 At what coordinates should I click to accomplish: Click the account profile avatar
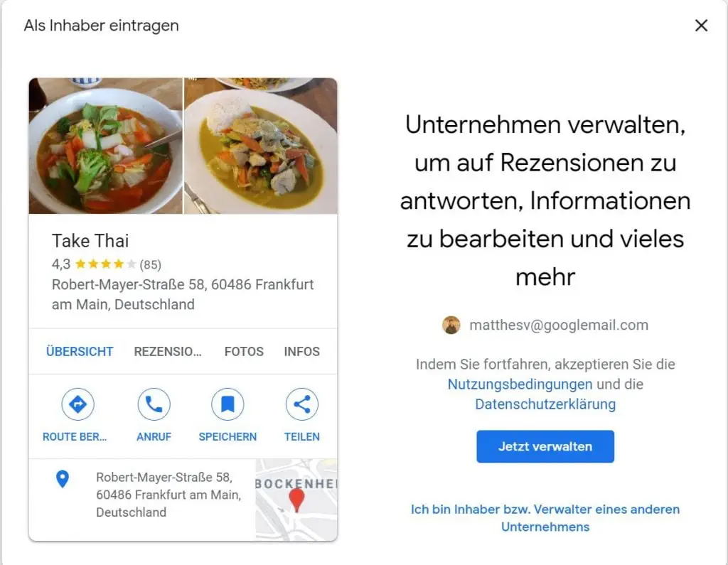click(451, 325)
